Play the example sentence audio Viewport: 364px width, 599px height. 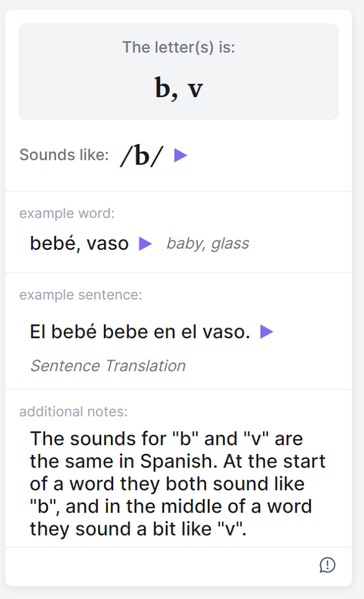[x=266, y=332]
